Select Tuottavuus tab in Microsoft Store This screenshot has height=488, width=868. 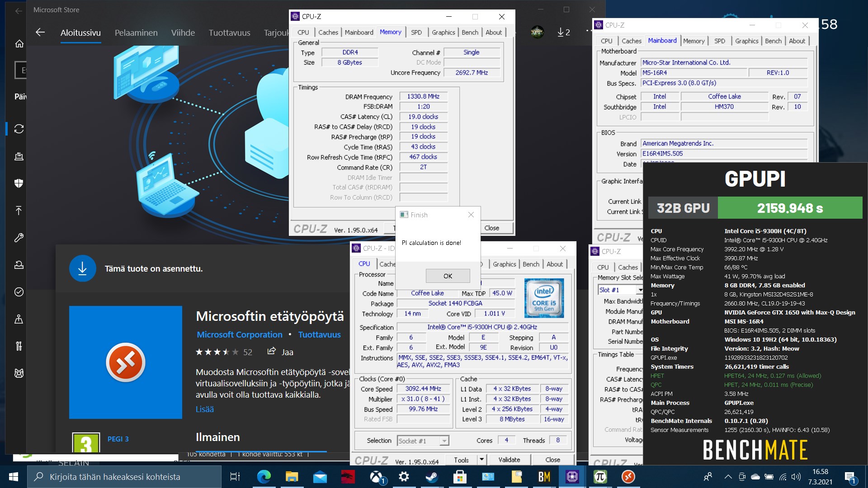tap(229, 33)
